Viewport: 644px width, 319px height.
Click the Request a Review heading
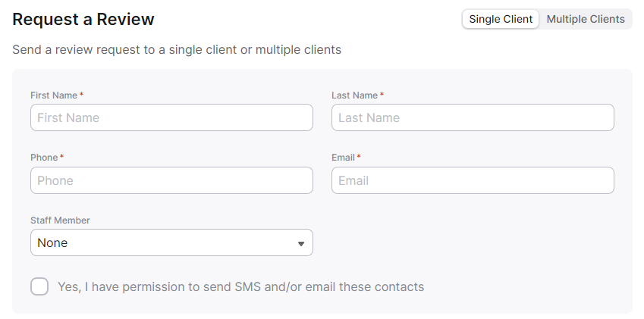tap(83, 20)
